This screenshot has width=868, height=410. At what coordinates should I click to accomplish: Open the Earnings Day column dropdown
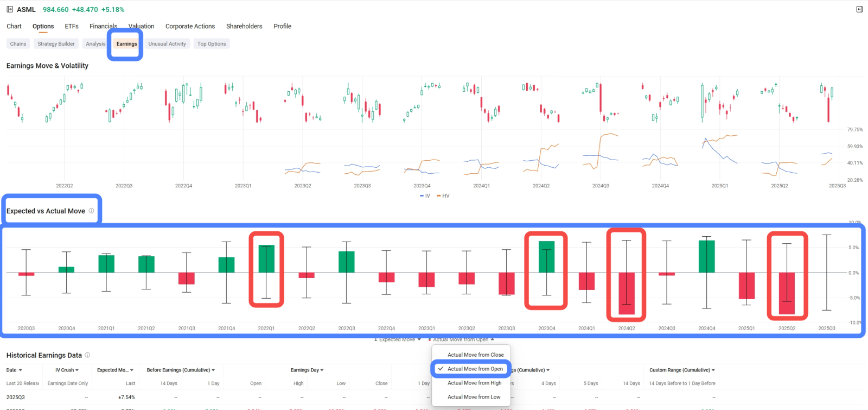point(307,370)
